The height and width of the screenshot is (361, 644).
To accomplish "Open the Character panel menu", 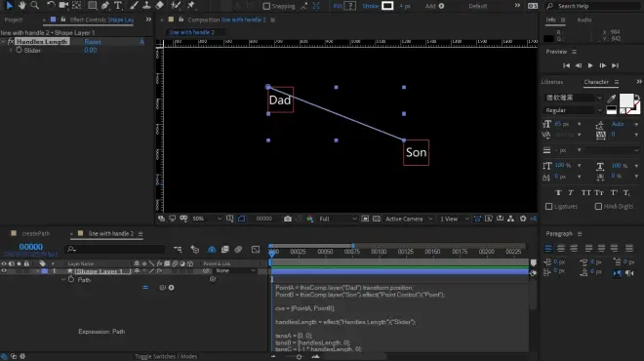I will [x=617, y=82].
